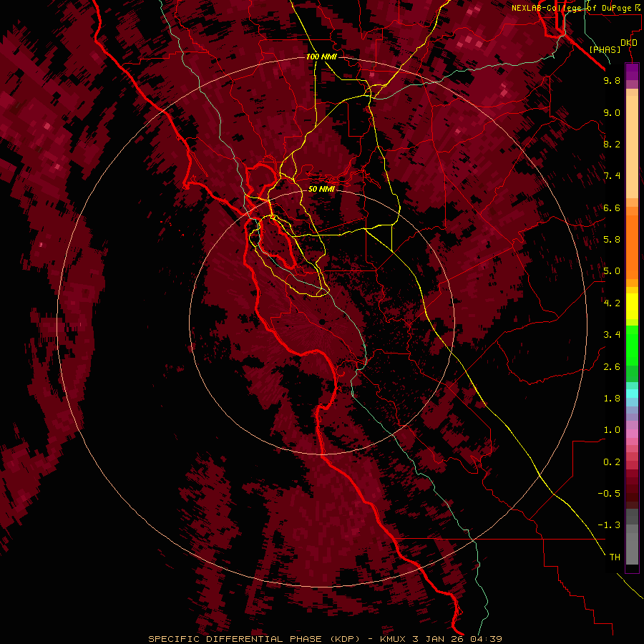The image size is (644, 644).
Task: Click the 3.4 value on the color scale
Action: (x=612, y=335)
